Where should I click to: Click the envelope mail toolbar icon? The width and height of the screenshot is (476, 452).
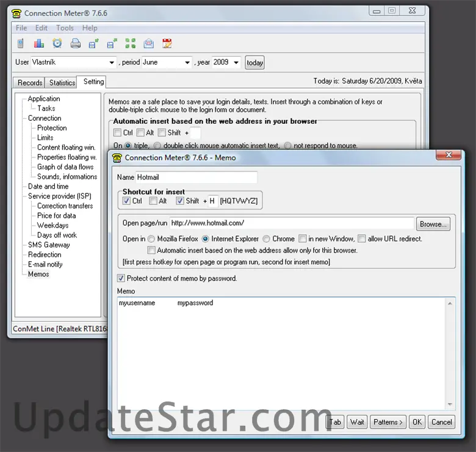[148, 44]
